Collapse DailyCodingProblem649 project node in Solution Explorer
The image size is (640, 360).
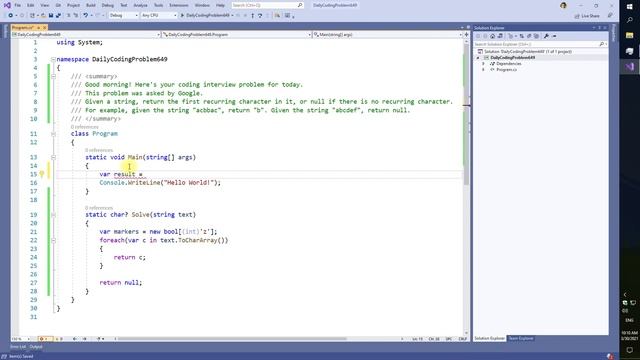pyautogui.click(x=478, y=58)
